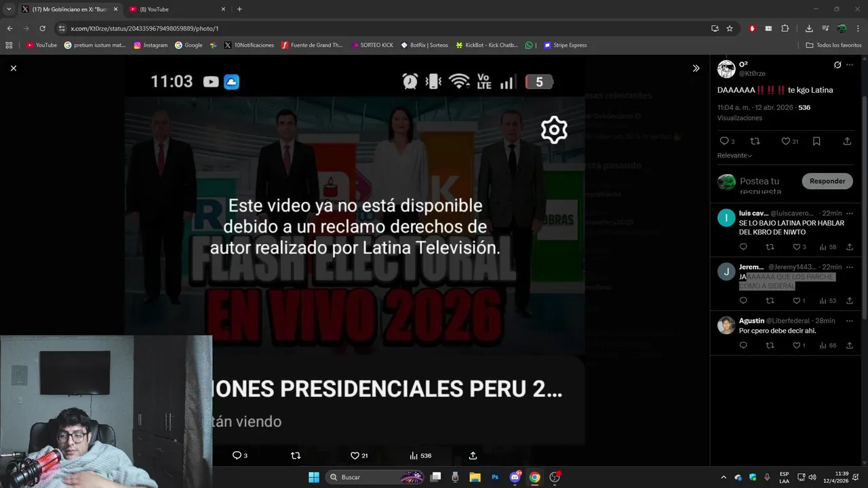The image size is (868, 488).
Task: Open three-dot menu on luis cav... reply
Action: point(850,213)
